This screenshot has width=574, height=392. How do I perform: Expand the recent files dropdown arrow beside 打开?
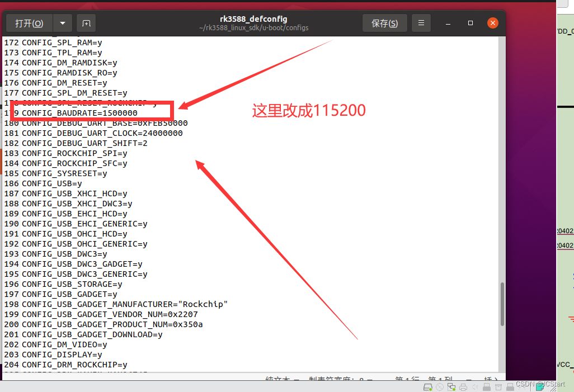pos(63,23)
